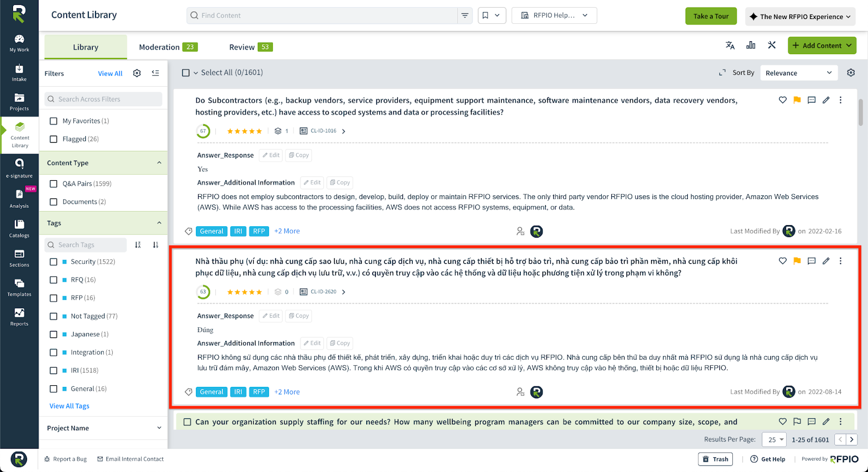Edit the Subcontractors question with pencil

826,100
